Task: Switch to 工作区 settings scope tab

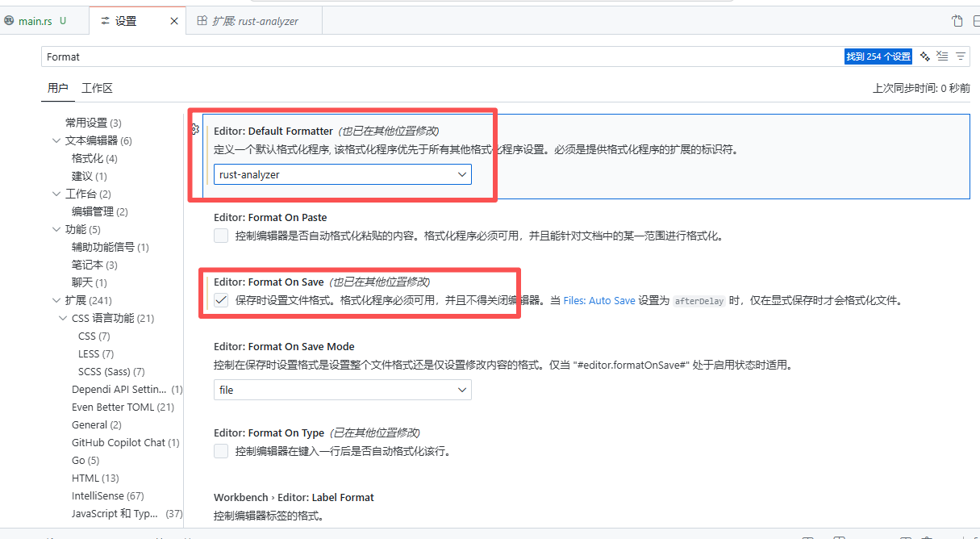Action: 97,88
